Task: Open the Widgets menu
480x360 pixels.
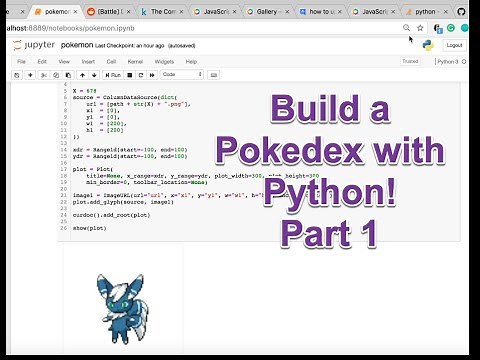Action: pyautogui.click(x=164, y=62)
